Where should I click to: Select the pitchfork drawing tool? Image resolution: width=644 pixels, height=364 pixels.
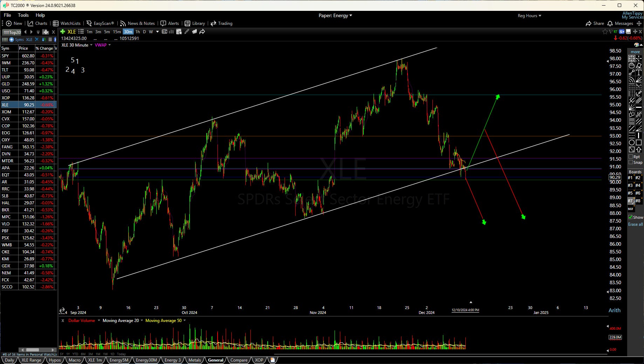coord(632,101)
